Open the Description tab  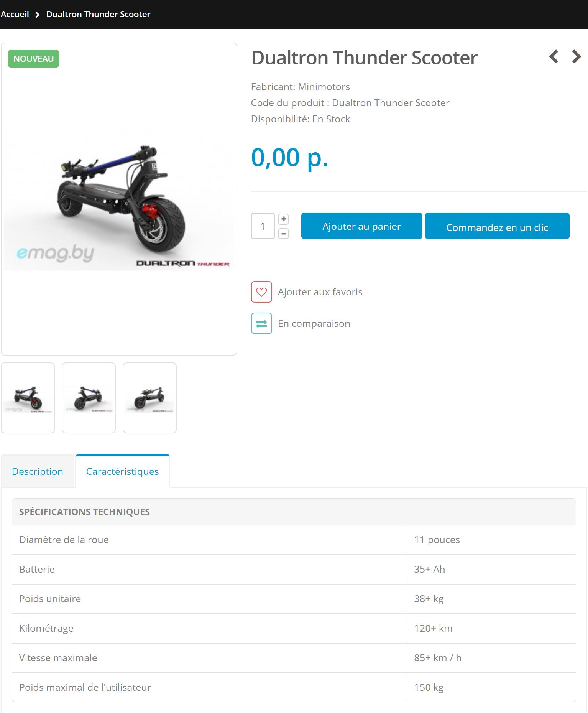[38, 471]
